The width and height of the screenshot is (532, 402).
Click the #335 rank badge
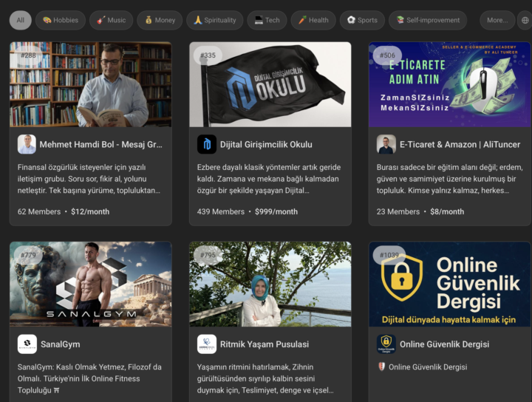click(x=208, y=55)
